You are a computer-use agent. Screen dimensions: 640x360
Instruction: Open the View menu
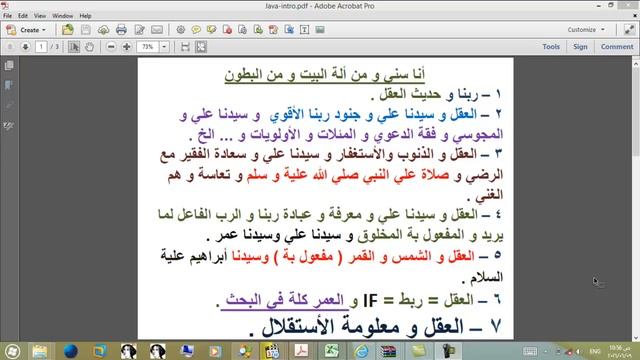coord(40,16)
